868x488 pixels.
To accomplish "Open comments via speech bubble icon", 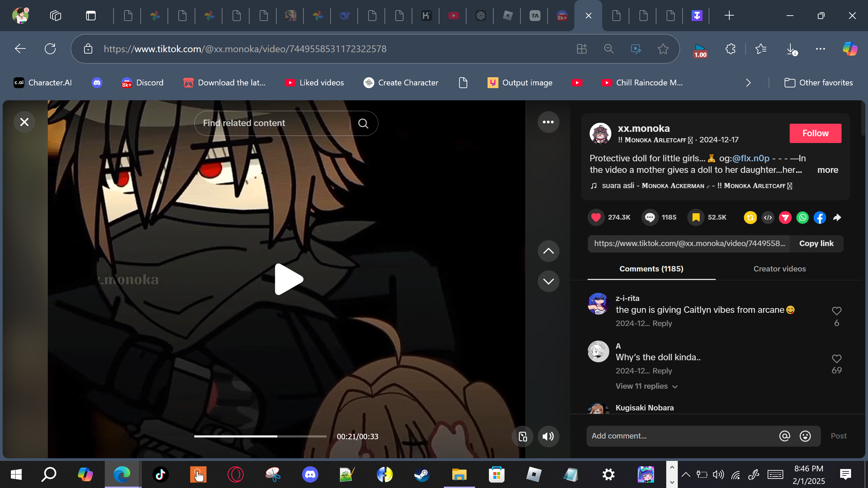I will (650, 217).
